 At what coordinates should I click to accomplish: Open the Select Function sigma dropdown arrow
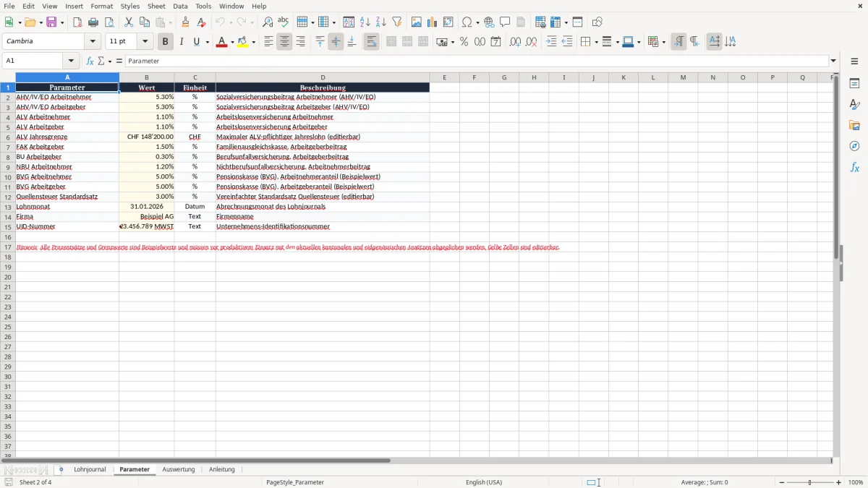coord(109,61)
